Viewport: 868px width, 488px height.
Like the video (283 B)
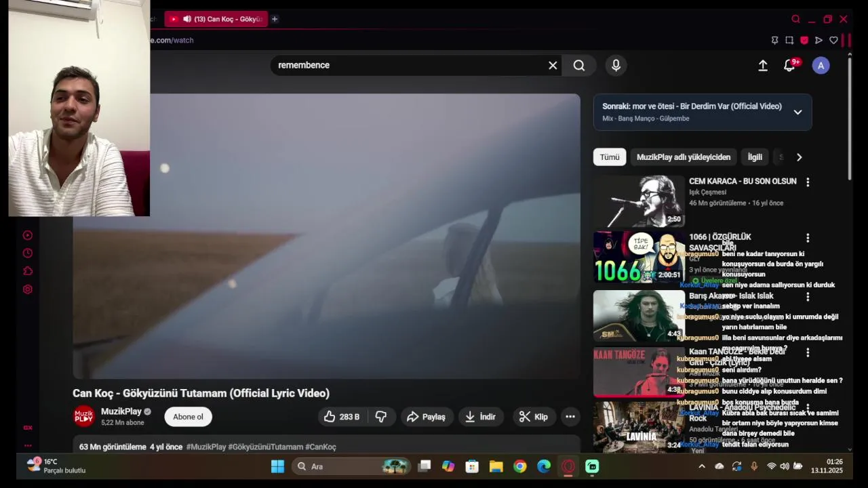pos(342,417)
